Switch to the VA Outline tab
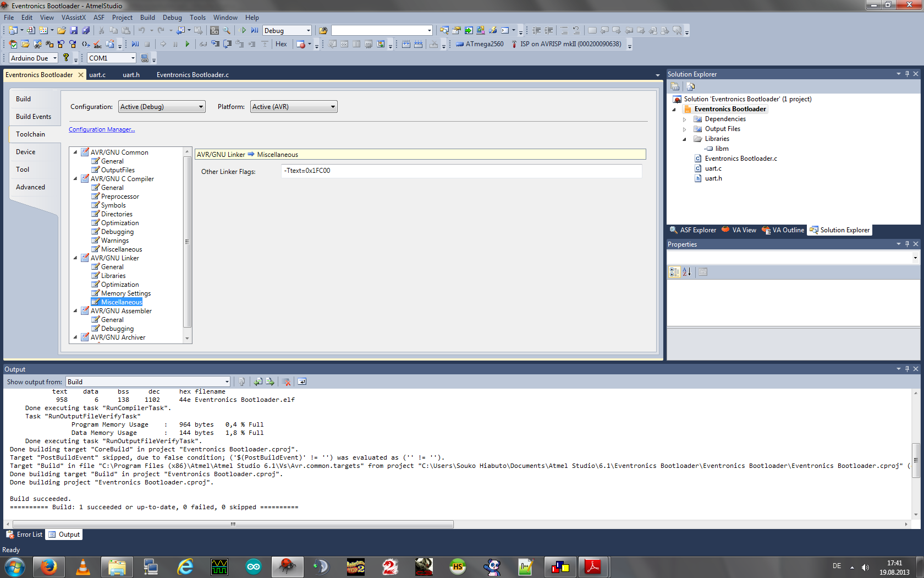The width and height of the screenshot is (924, 578). pos(783,230)
